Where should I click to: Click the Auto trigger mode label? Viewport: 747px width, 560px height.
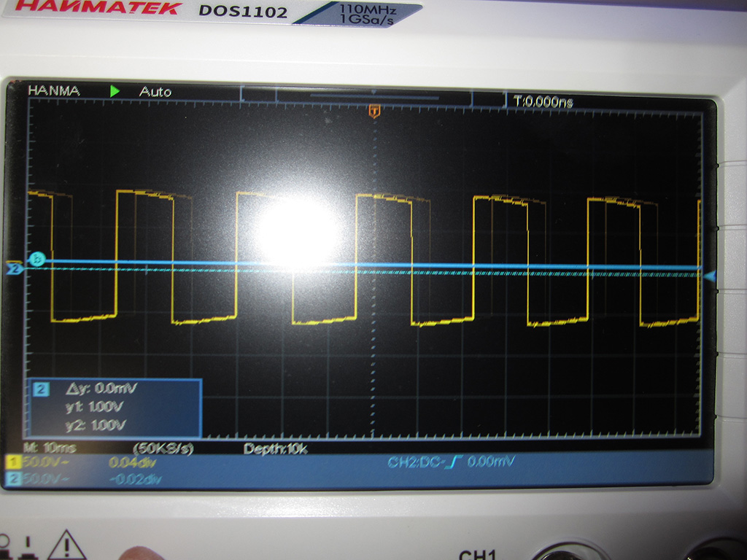point(155,91)
